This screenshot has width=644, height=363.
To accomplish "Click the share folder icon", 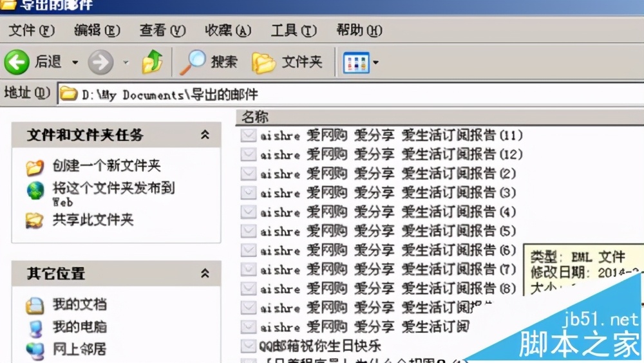I will (35, 221).
